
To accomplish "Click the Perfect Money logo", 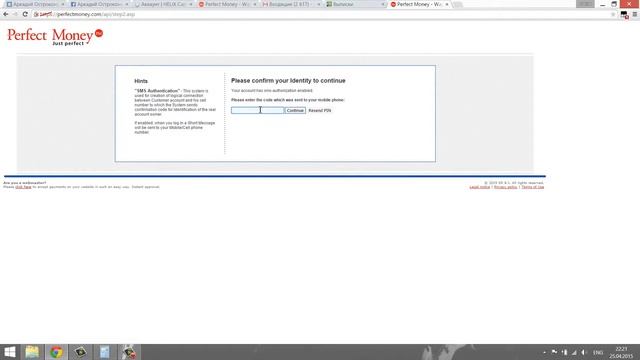I will [55, 37].
